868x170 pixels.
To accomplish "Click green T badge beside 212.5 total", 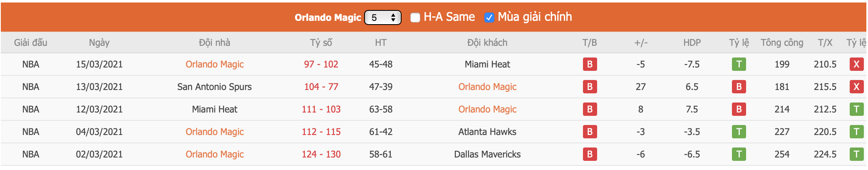I will point(856,109).
